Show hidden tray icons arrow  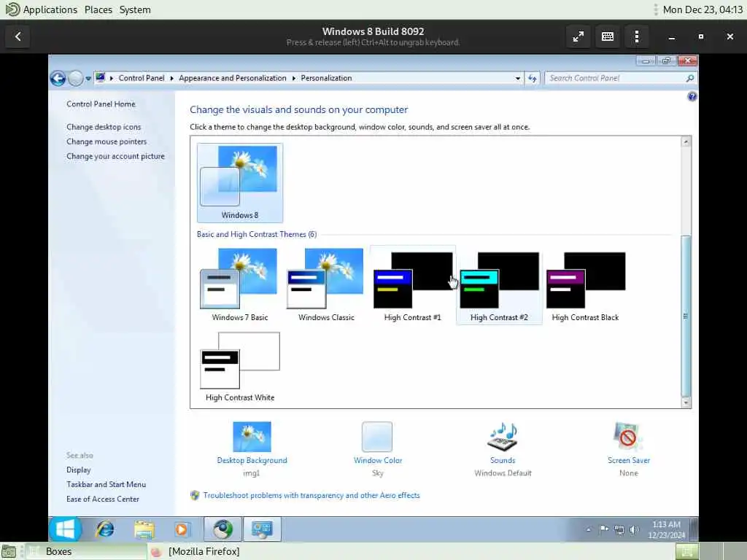[589, 529]
